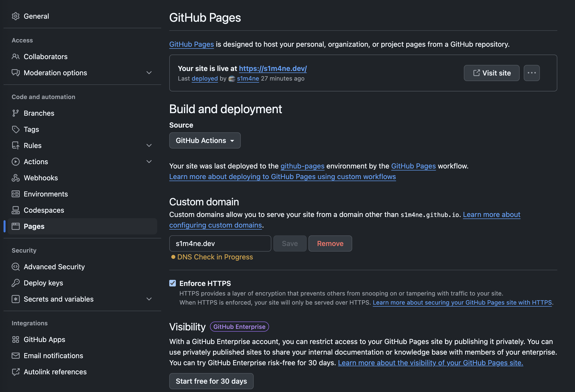The image size is (575, 392).
Task: Click the Deploy keys key icon
Action: (16, 283)
